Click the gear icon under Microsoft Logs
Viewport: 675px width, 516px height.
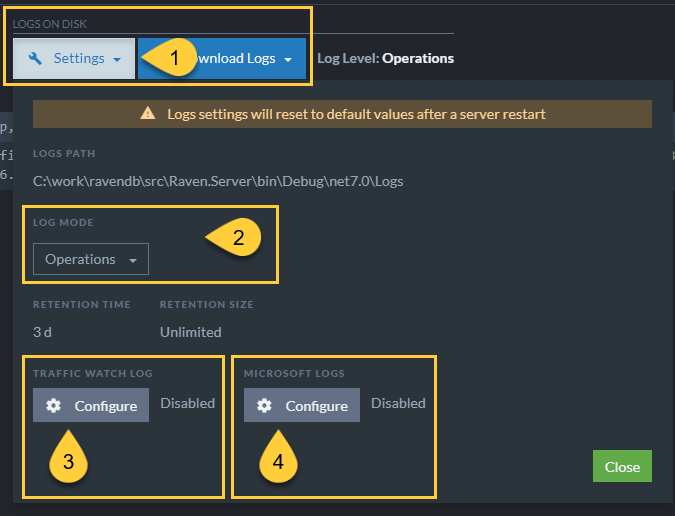[264, 405]
